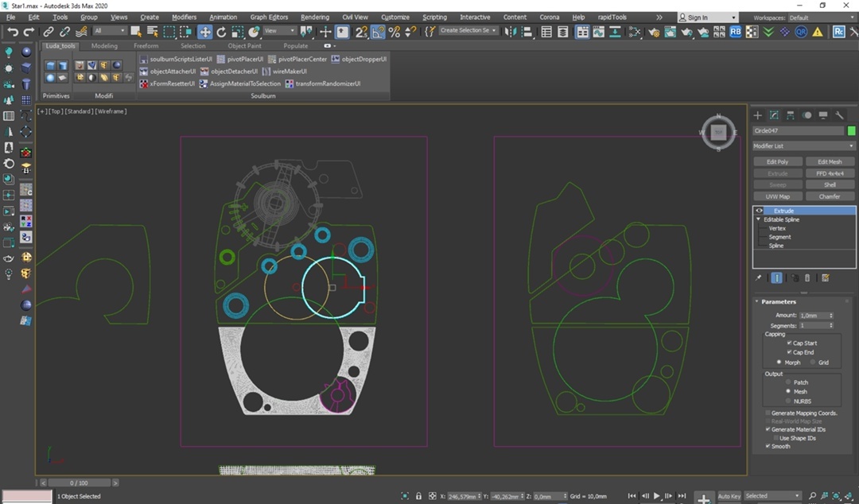859x504 pixels.
Task: Click the Configure Modifier Sets icon
Action: [x=826, y=277]
